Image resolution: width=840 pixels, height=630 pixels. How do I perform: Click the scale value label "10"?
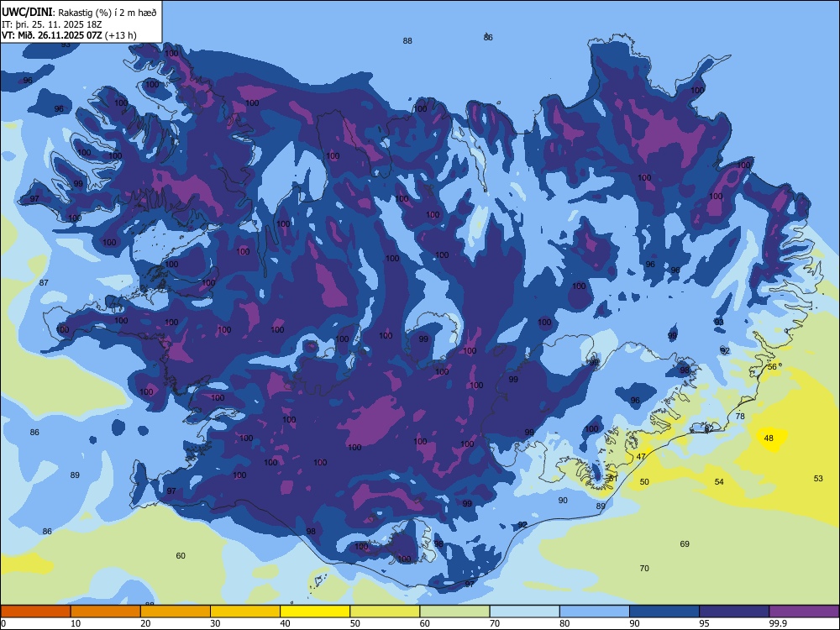(x=76, y=623)
